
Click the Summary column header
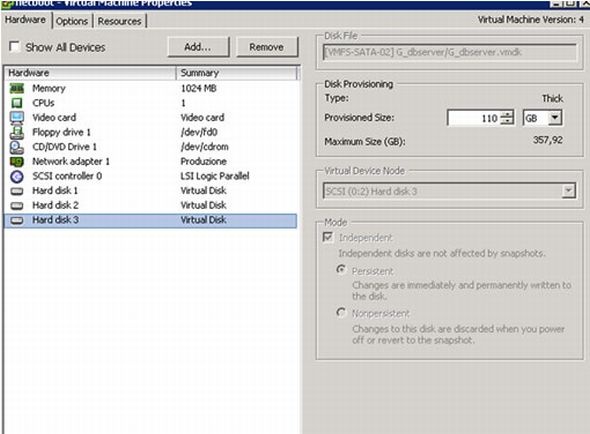point(237,73)
